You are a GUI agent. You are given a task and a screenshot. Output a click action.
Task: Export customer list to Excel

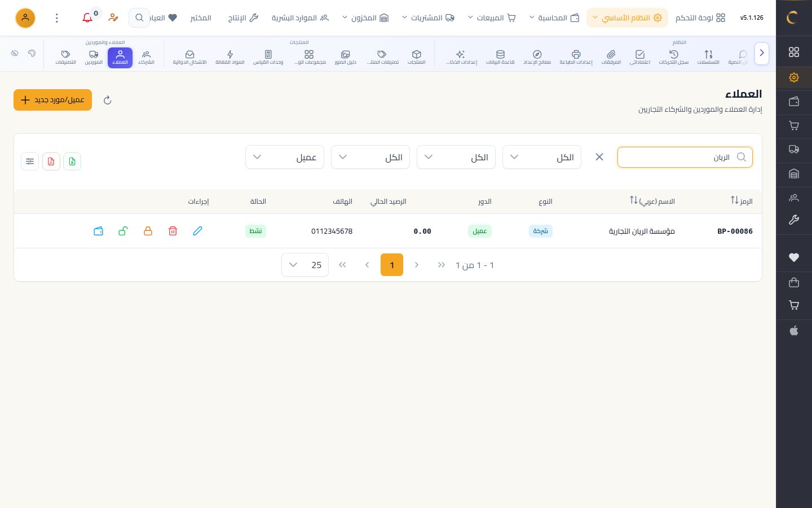click(x=72, y=161)
